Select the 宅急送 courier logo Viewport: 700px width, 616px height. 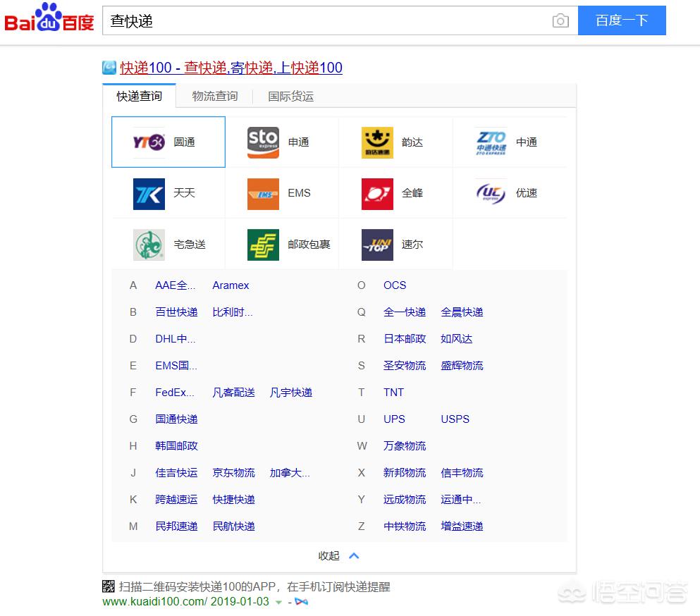(x=149, y=245)
